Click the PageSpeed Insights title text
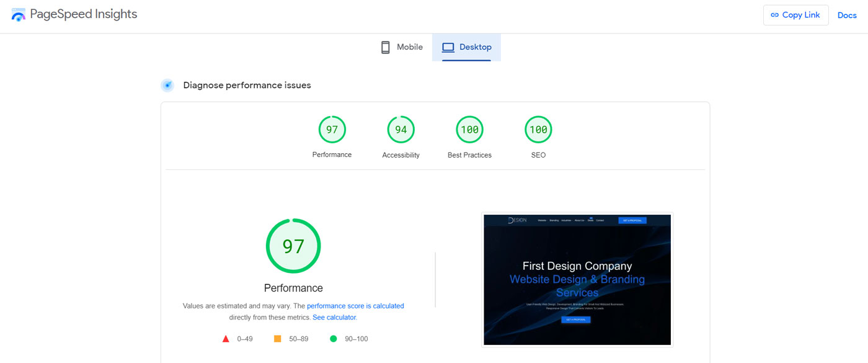Image resolution: width=868 pixels, height=363 pixels. click(84, 14)
